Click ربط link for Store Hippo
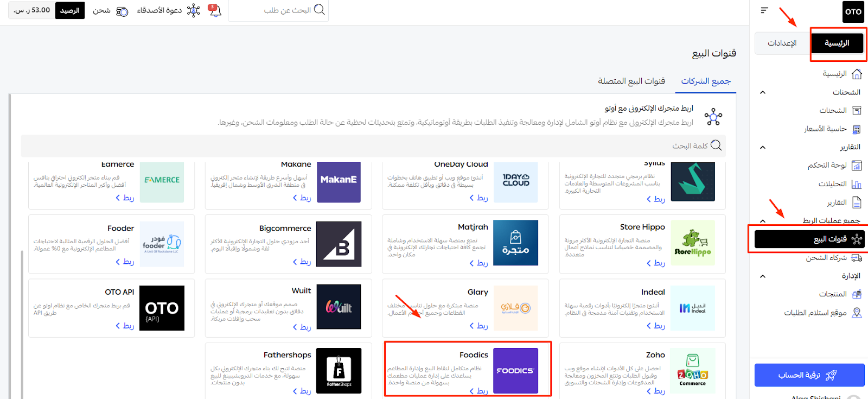 click(x=656, y=263)
